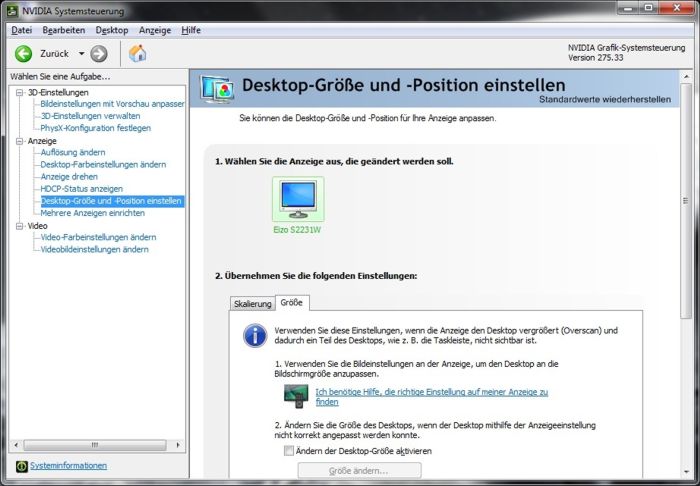700x486 pixels.
Task: Open the Anzeige menu
Action: pyautogui.click(x=155, y=30)
